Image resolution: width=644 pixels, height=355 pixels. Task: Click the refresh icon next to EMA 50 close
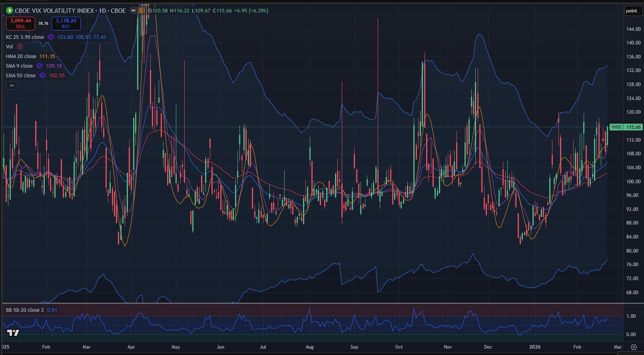coord(42,75)
